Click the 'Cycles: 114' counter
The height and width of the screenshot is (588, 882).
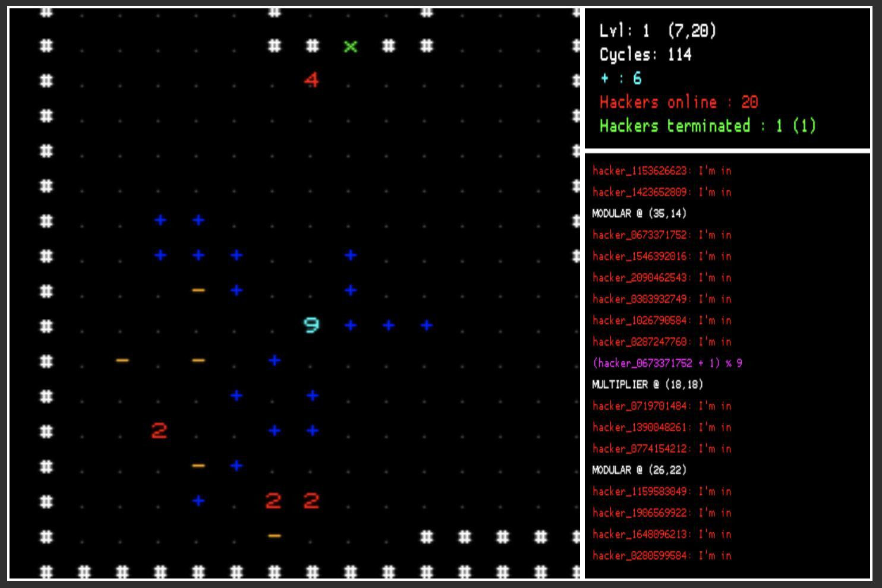point(645,55)
